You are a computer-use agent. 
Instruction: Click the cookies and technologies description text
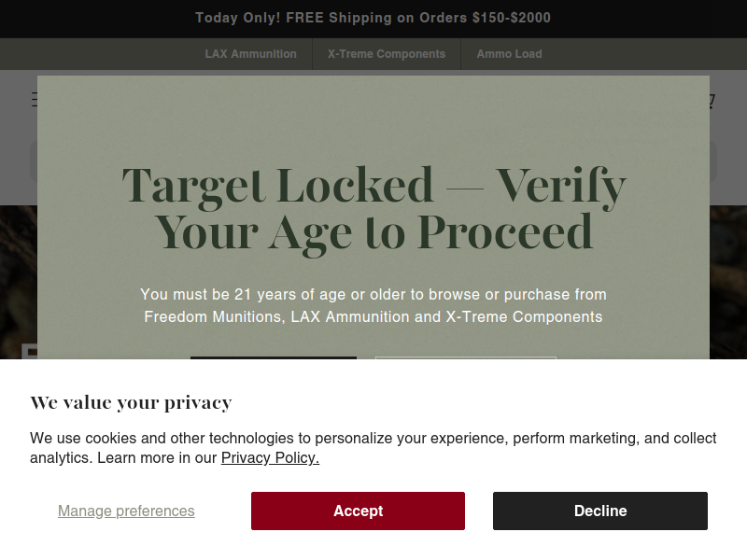tap(373, 448)
